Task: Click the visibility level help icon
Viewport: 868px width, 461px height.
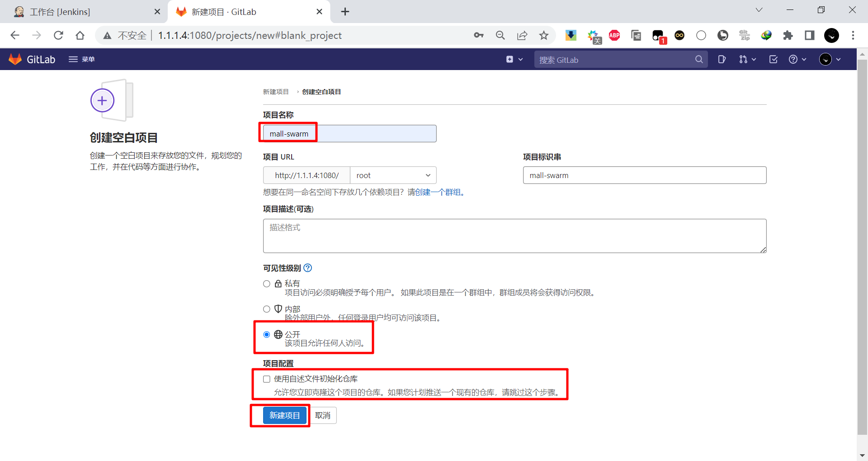Action: tap(308, 268)
